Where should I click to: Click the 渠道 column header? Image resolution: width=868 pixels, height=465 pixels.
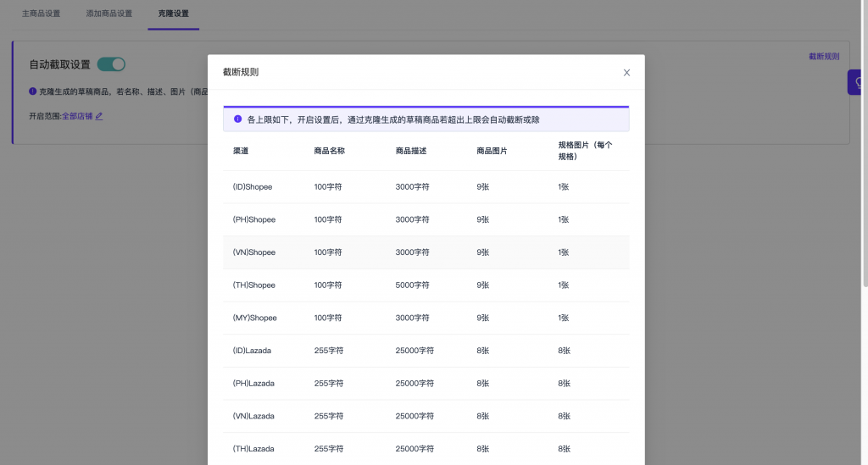(240, 151)
